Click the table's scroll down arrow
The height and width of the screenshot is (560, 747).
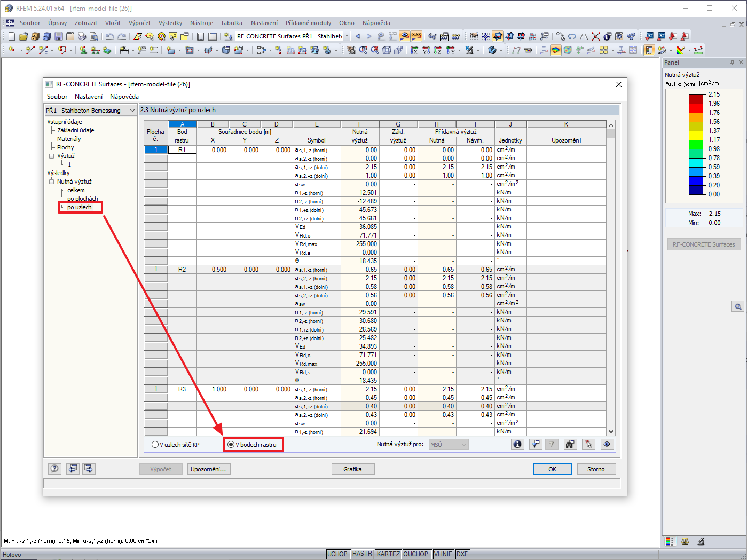coord(611,432)
